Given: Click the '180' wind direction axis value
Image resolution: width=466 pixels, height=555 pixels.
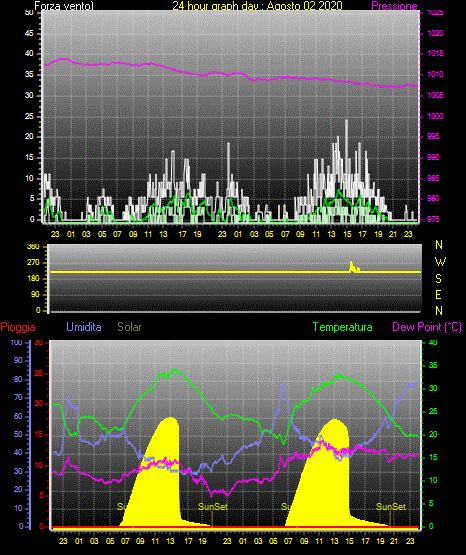Looking at the screenshot, I should pos(33,279).
